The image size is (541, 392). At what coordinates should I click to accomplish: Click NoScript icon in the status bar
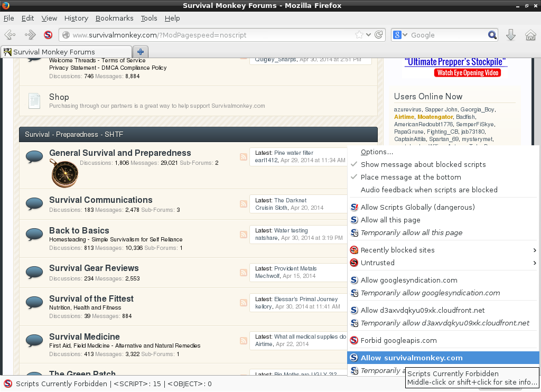point(8,384)
